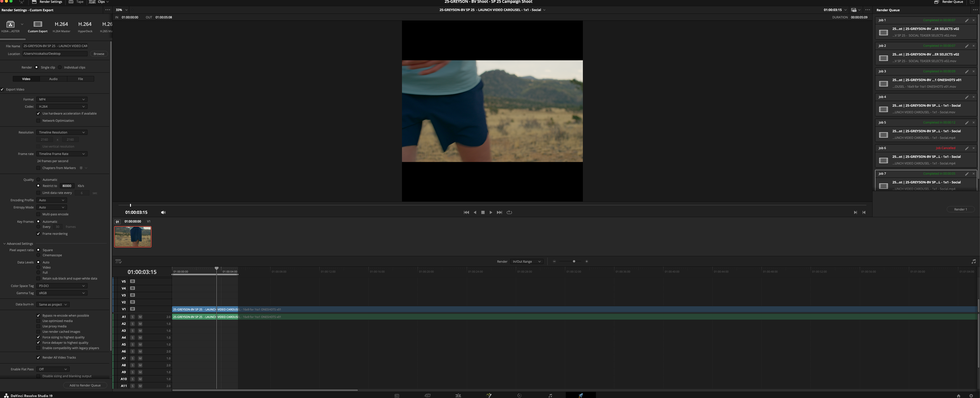Screen dimensions: 980x398
Task: Open the Gamma Tag sRGB dropdown
Action: [x=62, y=293]
